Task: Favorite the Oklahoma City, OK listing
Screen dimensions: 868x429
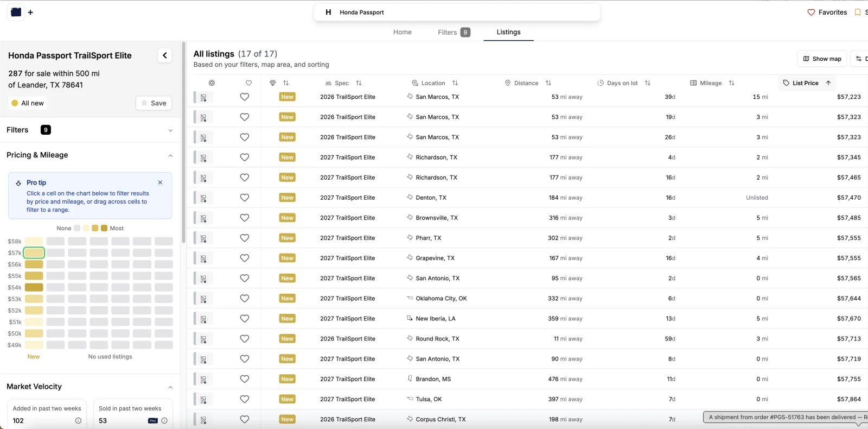Action: coord(245,298)
